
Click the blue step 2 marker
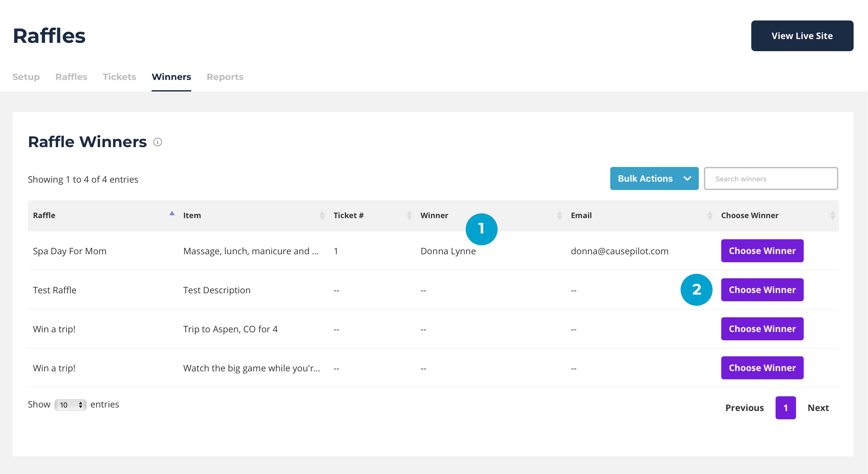[696, 290]
